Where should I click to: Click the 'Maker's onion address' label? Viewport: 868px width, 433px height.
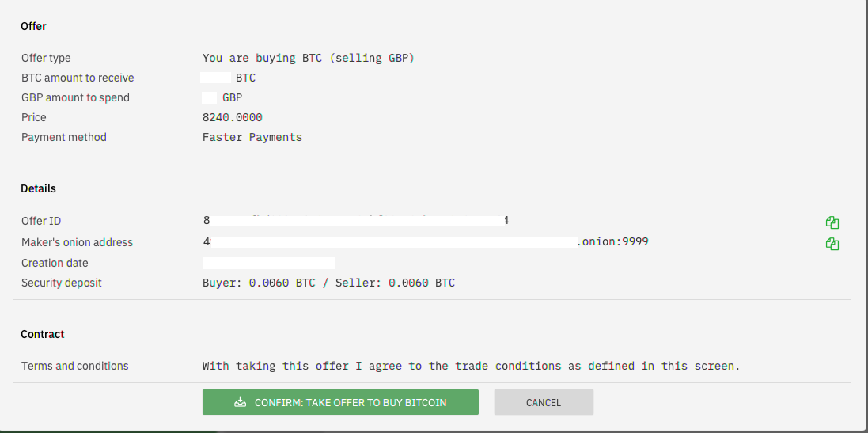(77, 242)
